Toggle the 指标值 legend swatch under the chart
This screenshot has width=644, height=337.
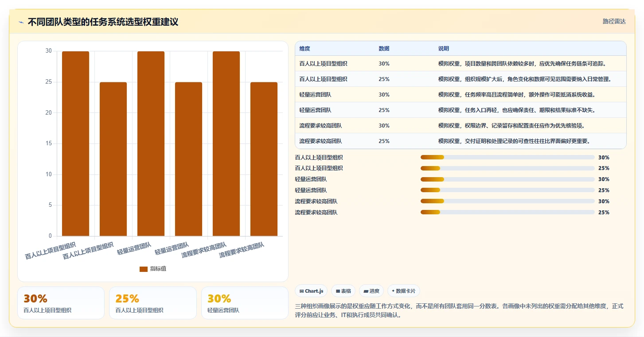(143, 269)
